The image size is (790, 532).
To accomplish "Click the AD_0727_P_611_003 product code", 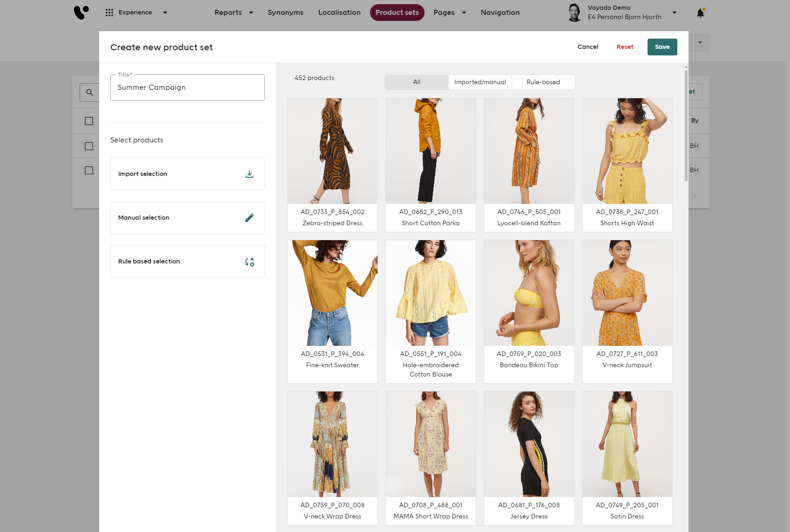I will pos(627,354).
